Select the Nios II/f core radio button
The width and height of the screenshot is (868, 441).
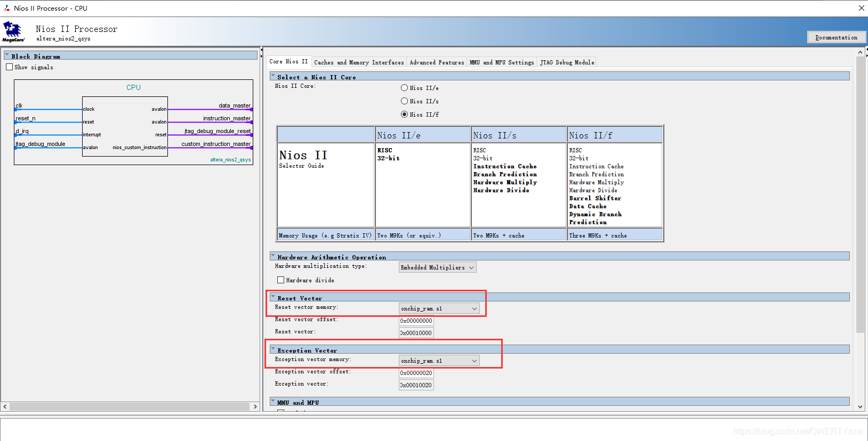point(404,115)
